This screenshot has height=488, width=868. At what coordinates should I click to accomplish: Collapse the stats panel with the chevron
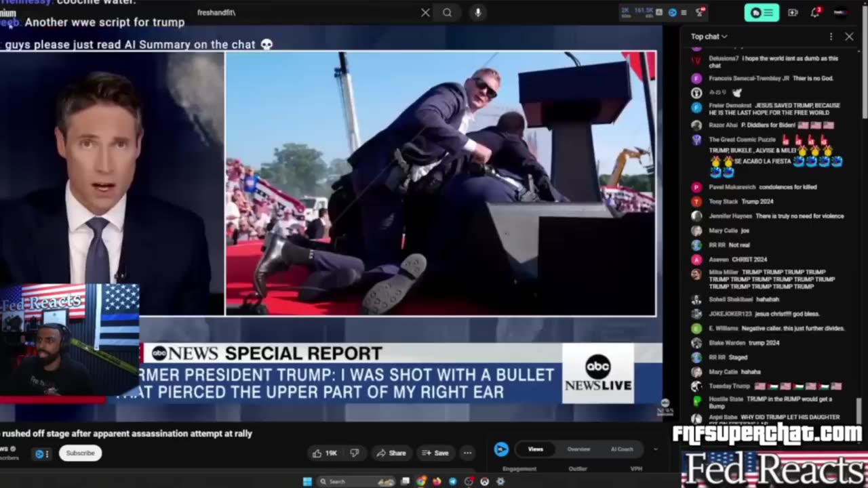click(656, 449)
